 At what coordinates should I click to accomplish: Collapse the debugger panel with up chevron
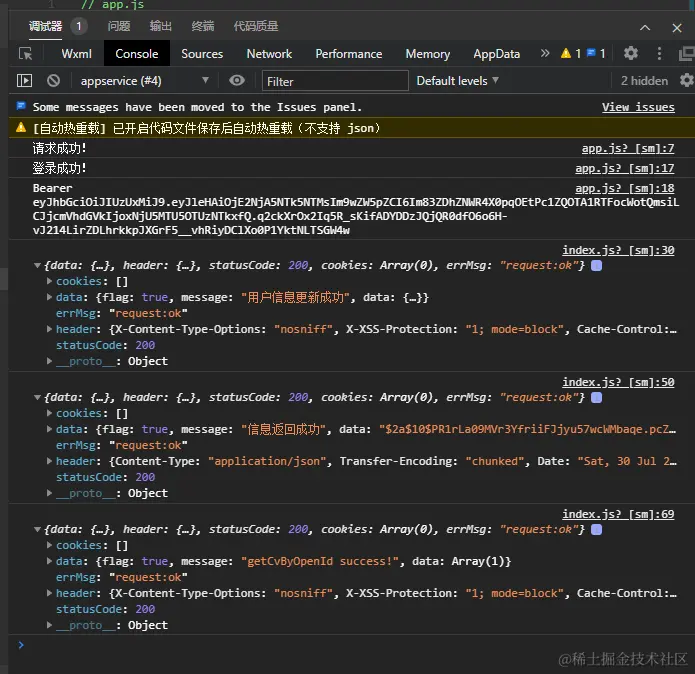coord(645,27)
